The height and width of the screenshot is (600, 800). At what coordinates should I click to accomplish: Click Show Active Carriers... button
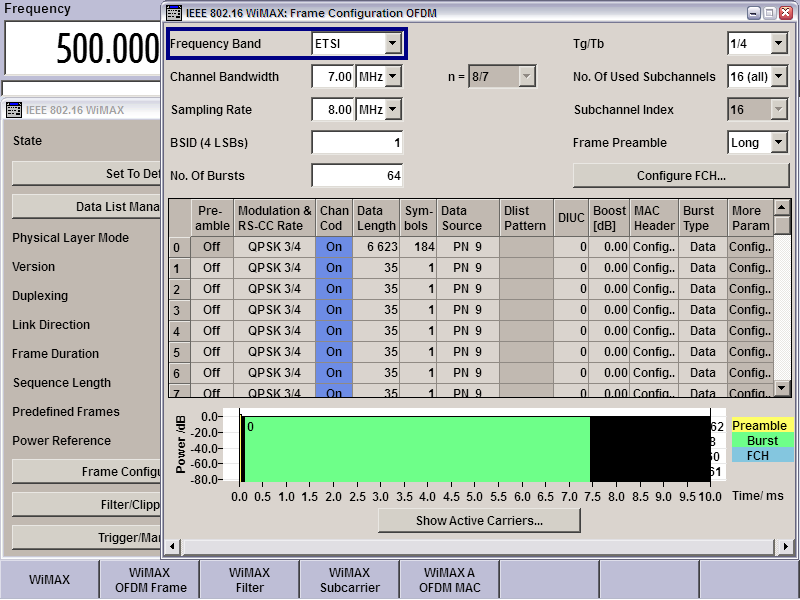479,521
